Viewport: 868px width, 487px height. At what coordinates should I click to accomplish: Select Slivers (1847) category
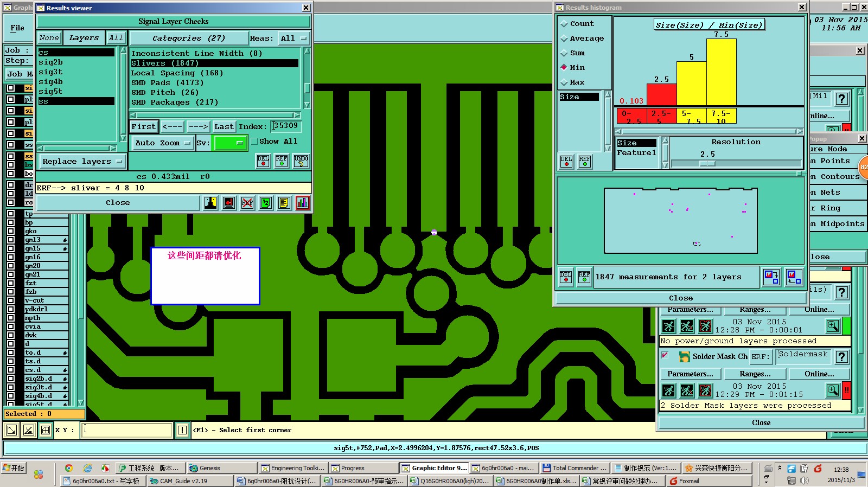(x=214, y=63)
